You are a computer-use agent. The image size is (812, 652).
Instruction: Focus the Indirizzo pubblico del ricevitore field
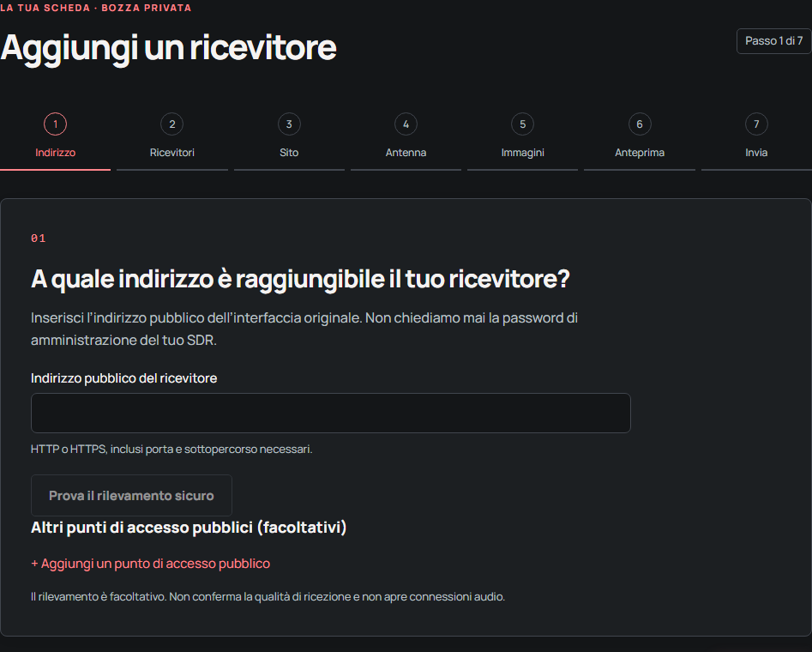(331, 413)
